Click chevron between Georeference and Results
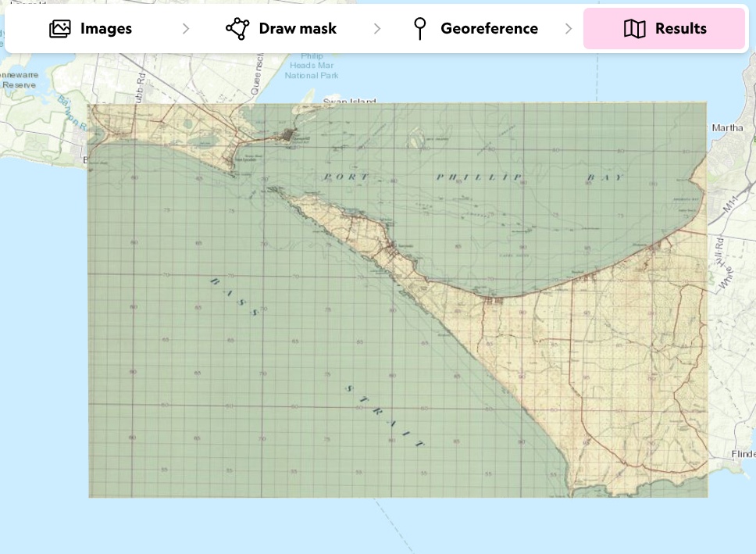This screenshot has width=756, height=554. tap(569, 29)
